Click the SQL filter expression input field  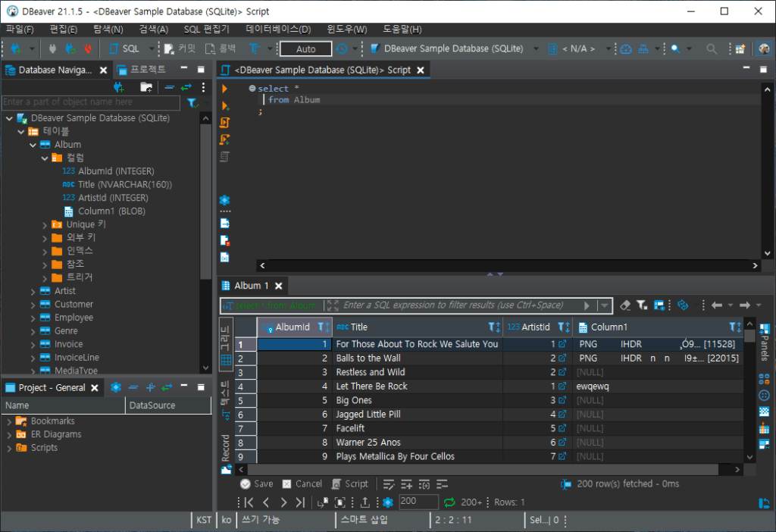click(455, 305)
